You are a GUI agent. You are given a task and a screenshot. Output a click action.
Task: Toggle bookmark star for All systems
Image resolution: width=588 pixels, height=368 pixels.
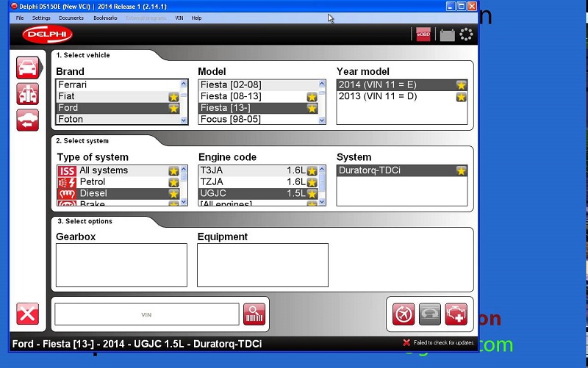tap(173, 171)
